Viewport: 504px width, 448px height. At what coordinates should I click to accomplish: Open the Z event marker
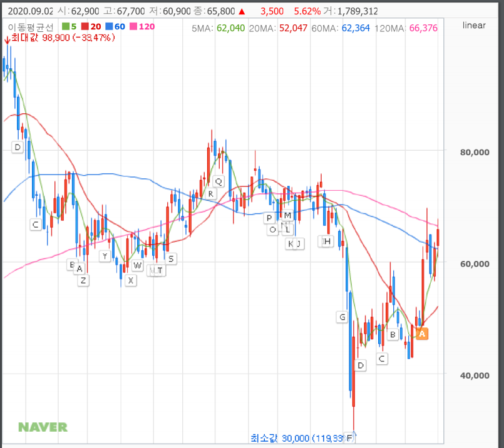pos(83,280)
